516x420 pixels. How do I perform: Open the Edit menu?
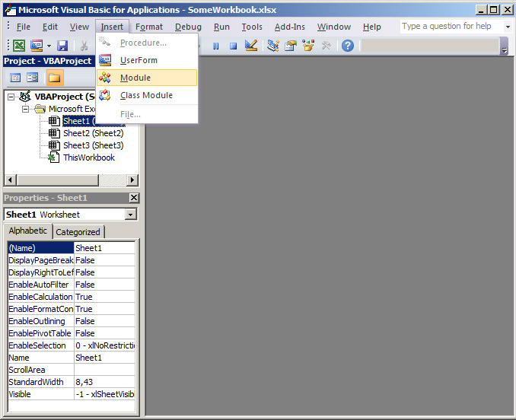pos(50,27)
